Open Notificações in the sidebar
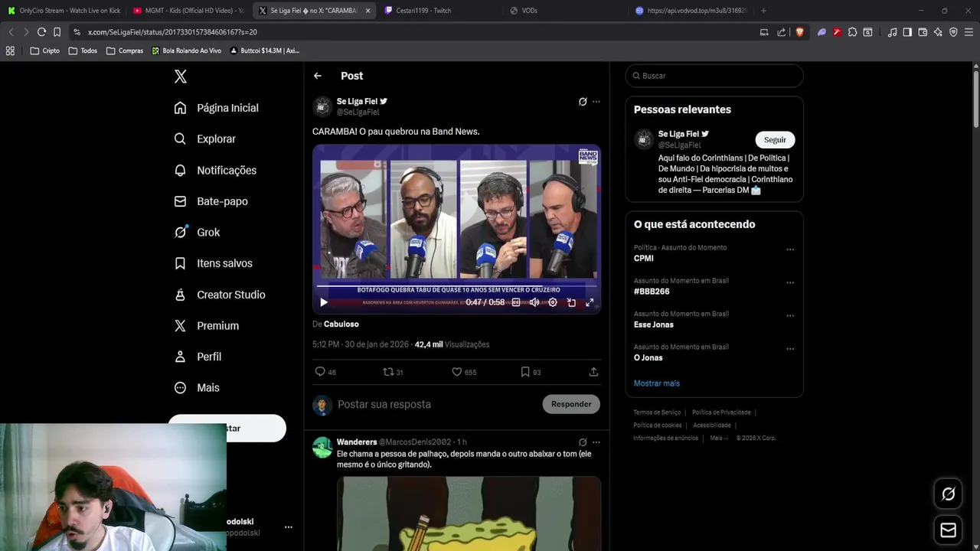Image resolution: width=980 pixels, height=551 pixels. coord(215,170)
